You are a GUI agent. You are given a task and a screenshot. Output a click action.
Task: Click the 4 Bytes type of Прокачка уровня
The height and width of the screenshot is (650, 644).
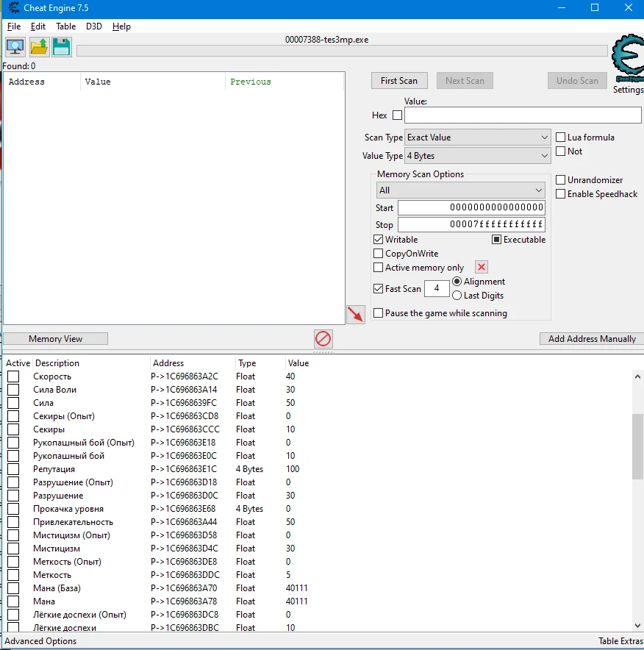click(249, 509)
